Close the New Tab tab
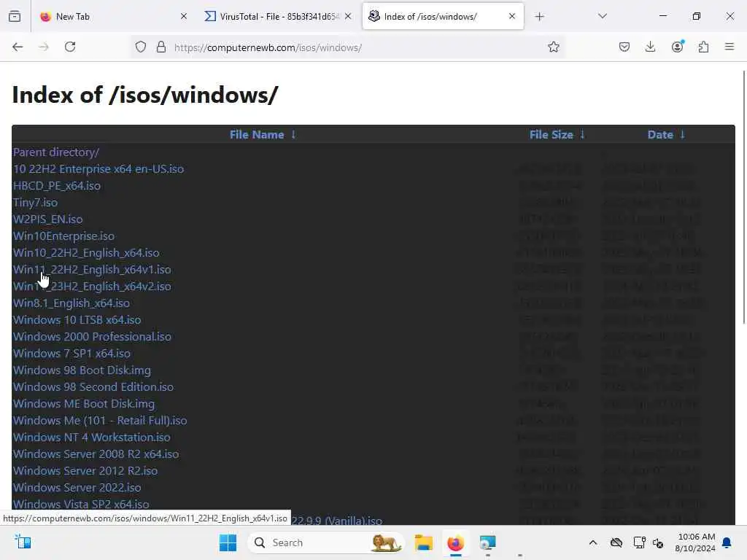This screenshot has height=560, width=747. click(184, 16)
